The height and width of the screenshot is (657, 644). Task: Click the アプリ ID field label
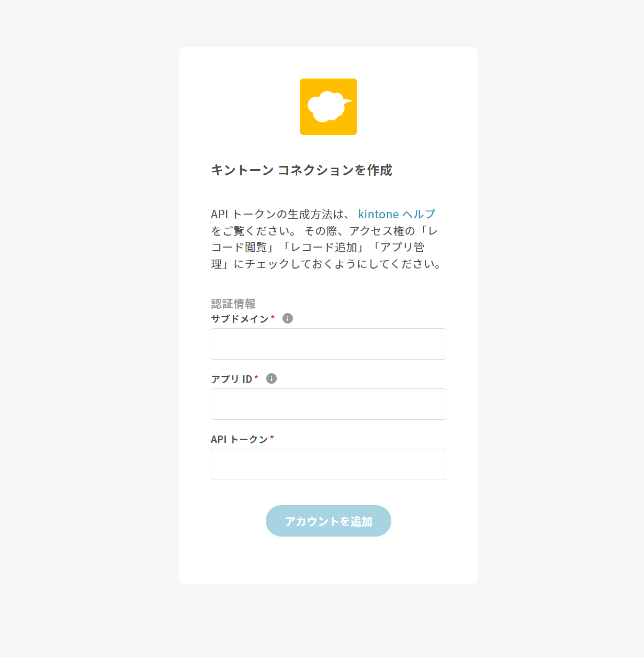point(231,379)
